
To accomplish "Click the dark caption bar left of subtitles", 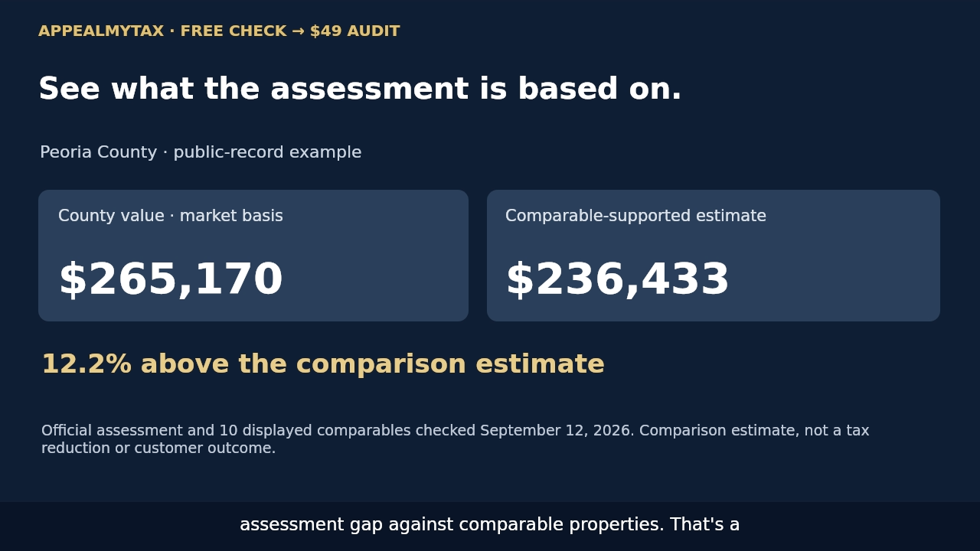I will tap(115, 527).
